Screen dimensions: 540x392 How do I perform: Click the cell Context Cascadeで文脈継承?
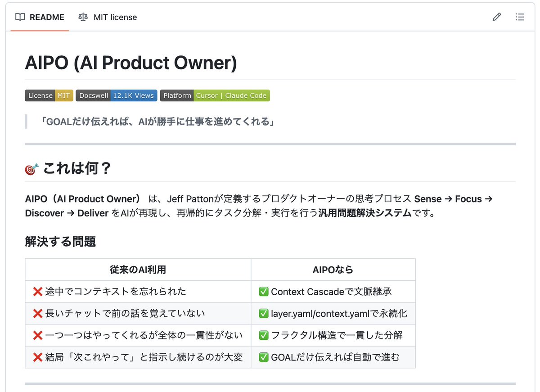tap(333, 292)
